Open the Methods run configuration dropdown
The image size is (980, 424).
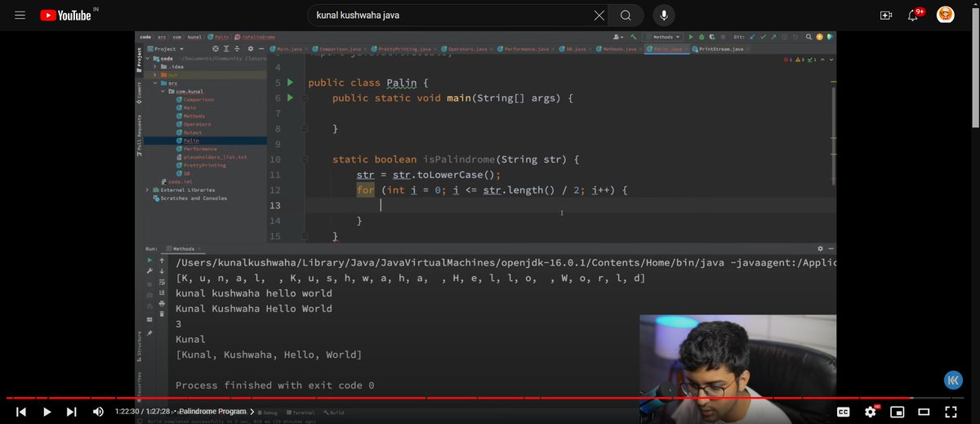[662, 37]
